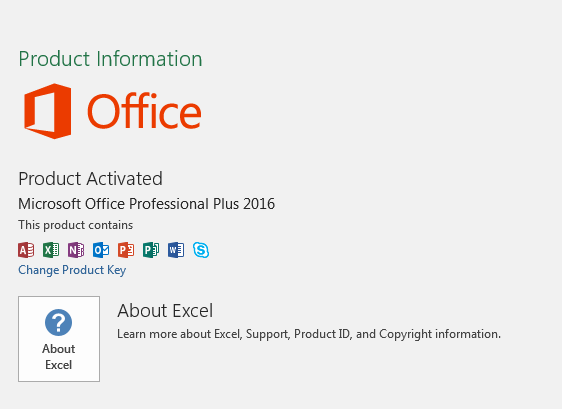Click the 'This product contains' label

click(x=76, y=225)
